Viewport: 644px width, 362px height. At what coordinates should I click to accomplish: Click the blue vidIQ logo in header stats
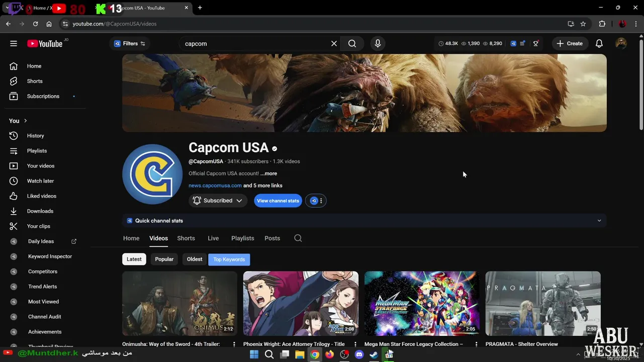tap(513, 44)
